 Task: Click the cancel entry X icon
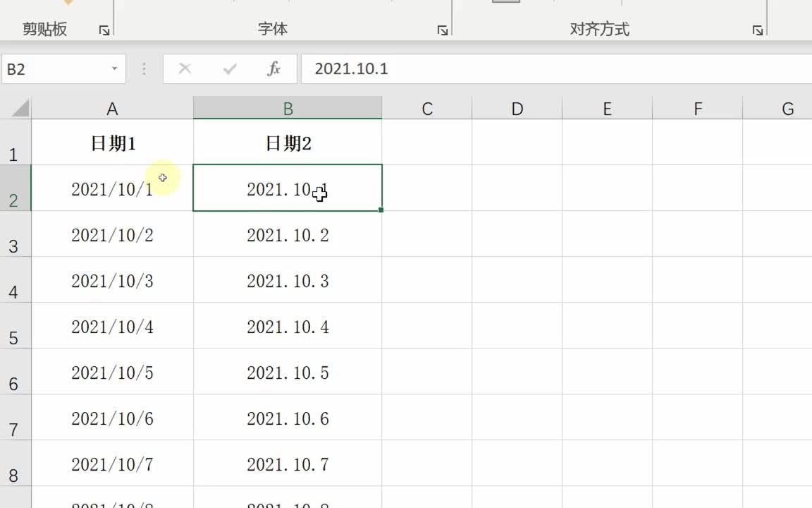(x=185, y=68)
